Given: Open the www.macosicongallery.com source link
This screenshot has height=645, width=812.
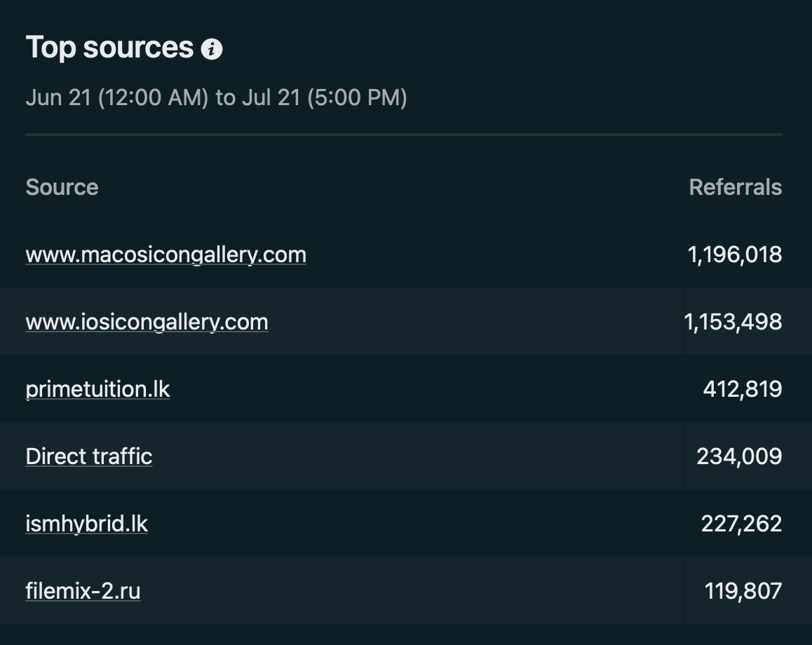Looking at the screenshot, I should pyautogui.click(x=165, y=254).
